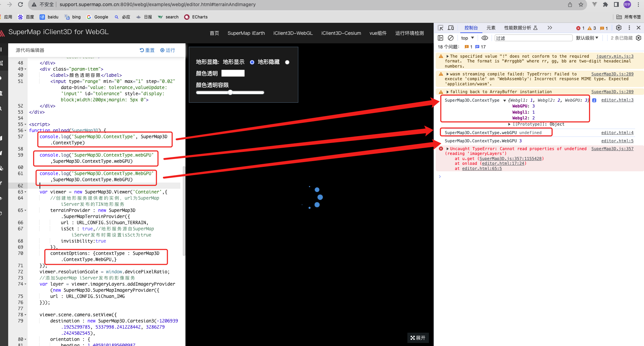Screen dimensions: 644x346
Task: Open the jquery.min.js:3 source link
Action: pos(615,56)
